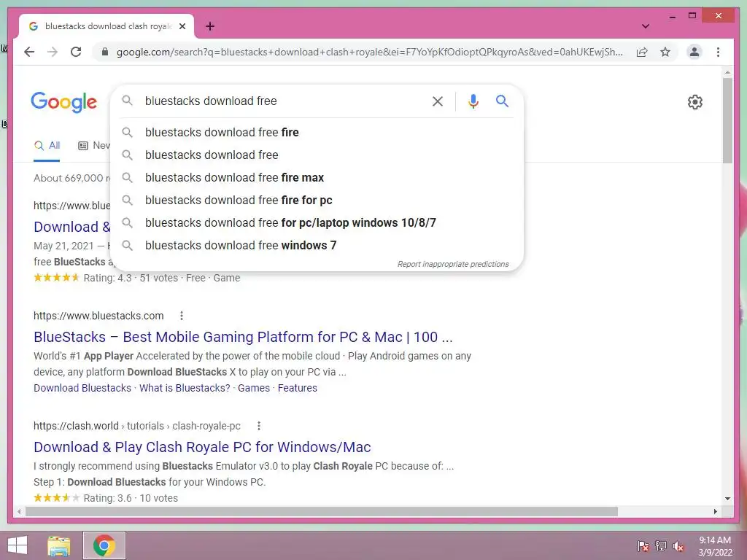
Task: Open File Explorer from the taskbar
Action: (59, 545)
